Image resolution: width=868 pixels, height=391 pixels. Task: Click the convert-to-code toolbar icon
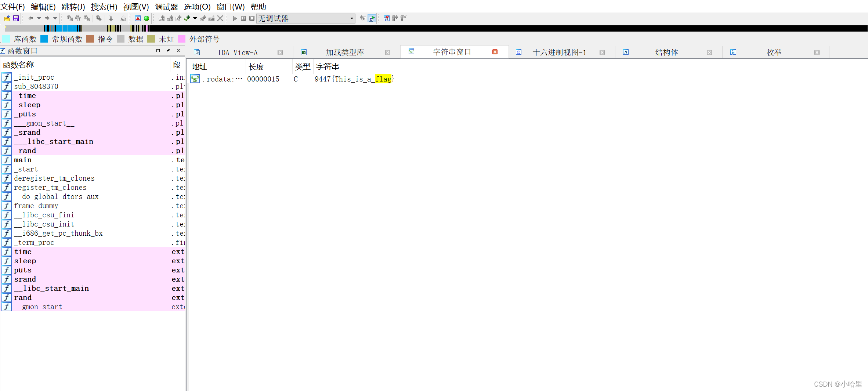(x=162, y=18)
